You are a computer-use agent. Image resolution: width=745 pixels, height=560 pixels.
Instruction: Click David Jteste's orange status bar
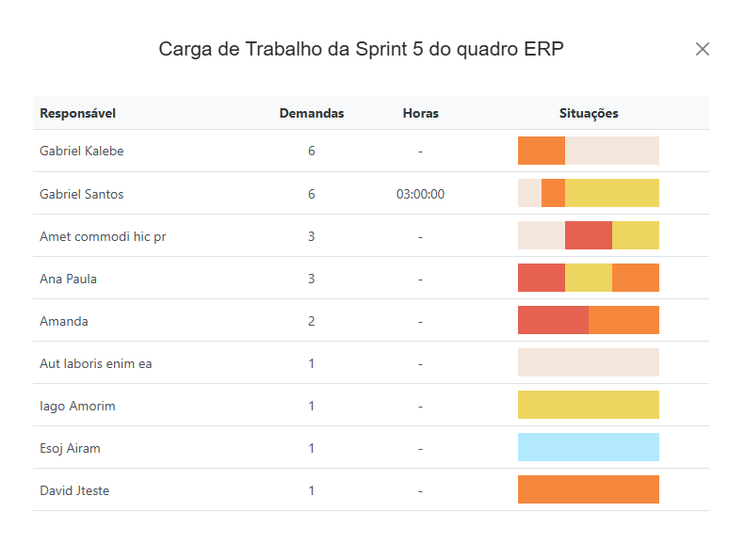(589, 489)
